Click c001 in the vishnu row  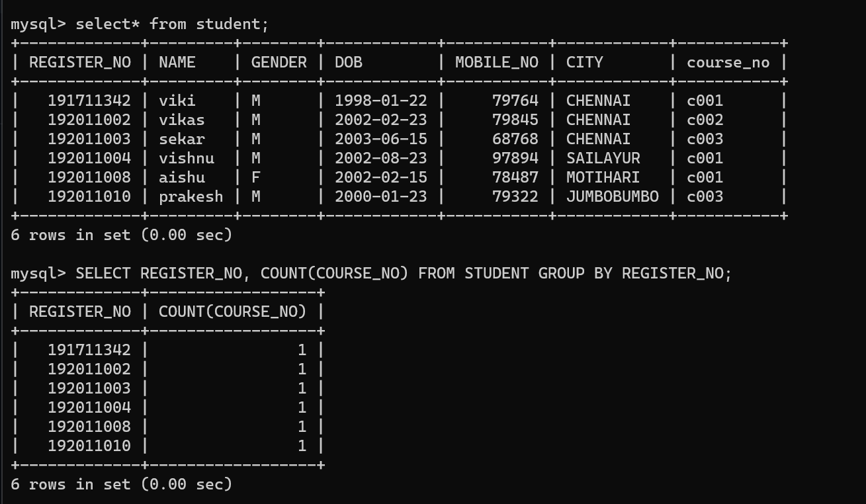[705, 158]
